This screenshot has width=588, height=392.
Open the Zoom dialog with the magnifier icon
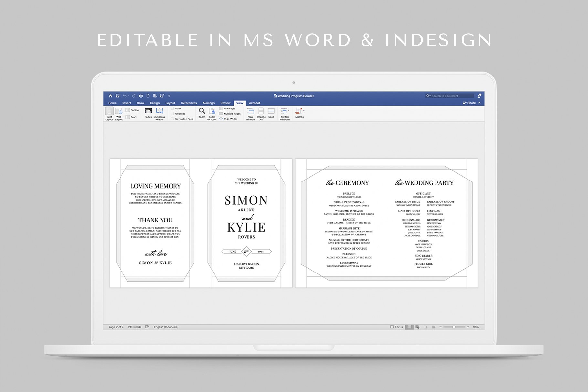click(202, 113)
